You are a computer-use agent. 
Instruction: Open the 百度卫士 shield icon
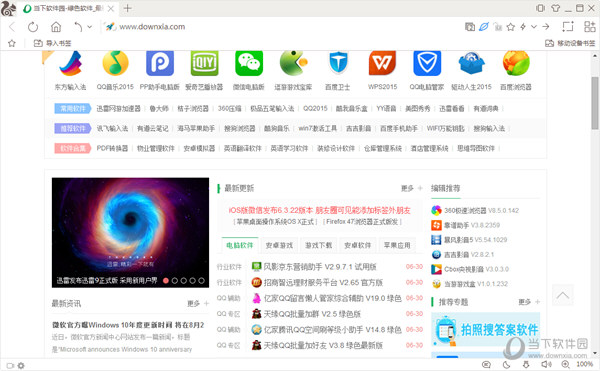point(338,63)
